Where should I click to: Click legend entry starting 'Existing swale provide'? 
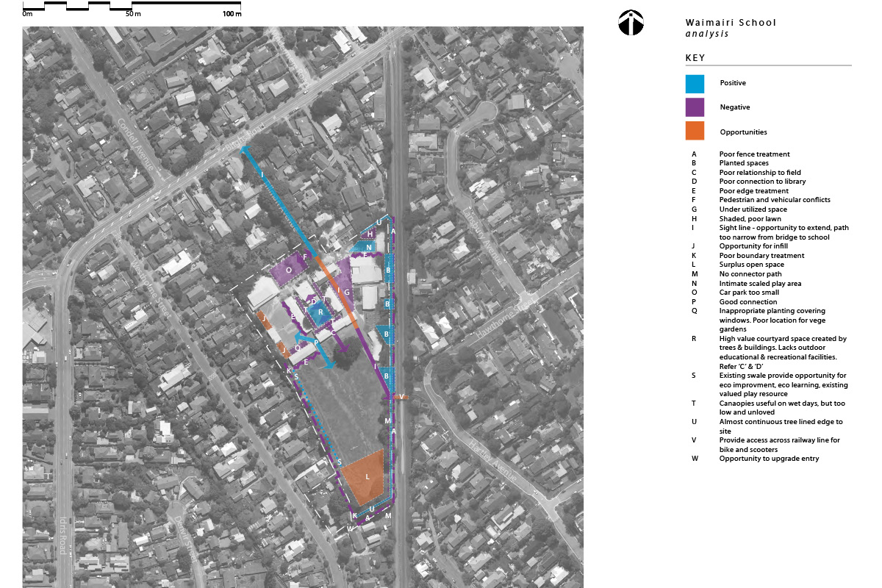[784, 385]
